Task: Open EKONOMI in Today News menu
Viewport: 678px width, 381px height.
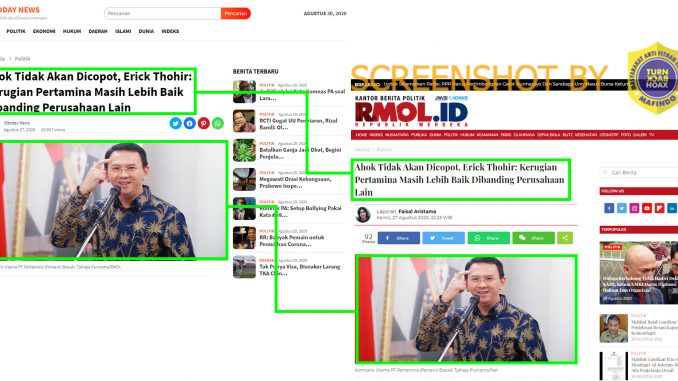Action: (44, 31)
